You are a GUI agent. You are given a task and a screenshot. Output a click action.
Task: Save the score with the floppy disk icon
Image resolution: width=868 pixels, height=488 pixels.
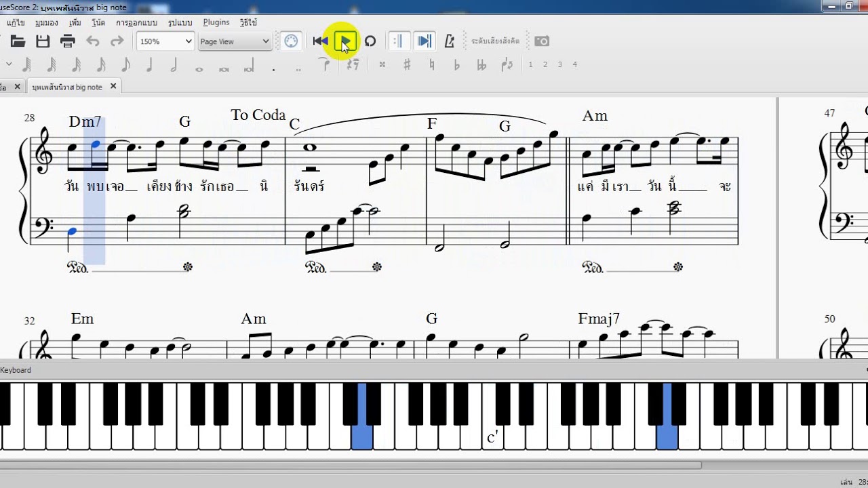(43, 41)
